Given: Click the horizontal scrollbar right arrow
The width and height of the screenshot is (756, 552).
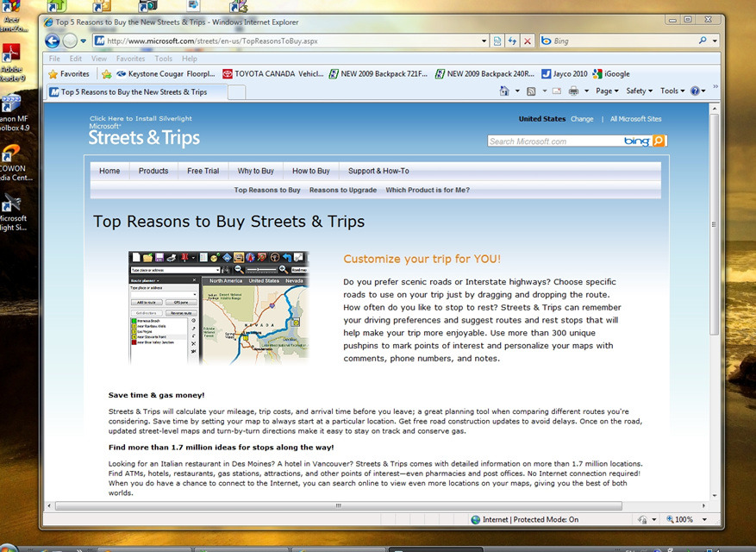Looking at the screenshot, I should tap(703, 505).
